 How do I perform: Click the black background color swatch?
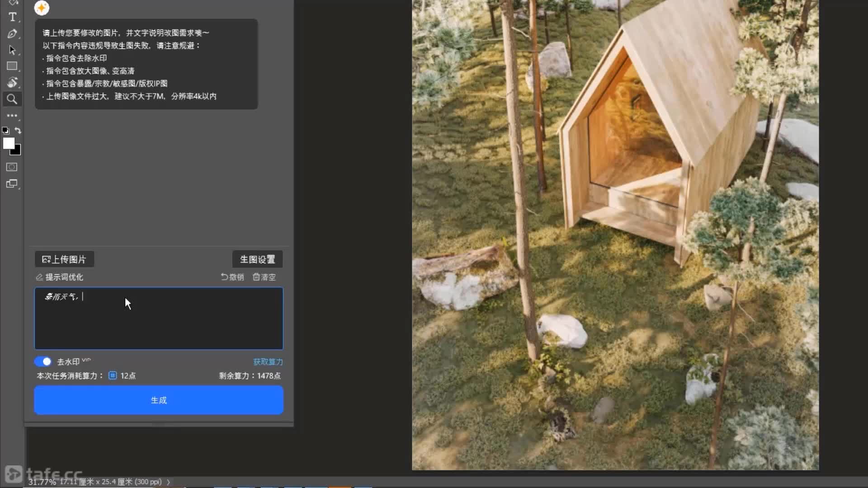pyautogui.click(x=17, y=151)
